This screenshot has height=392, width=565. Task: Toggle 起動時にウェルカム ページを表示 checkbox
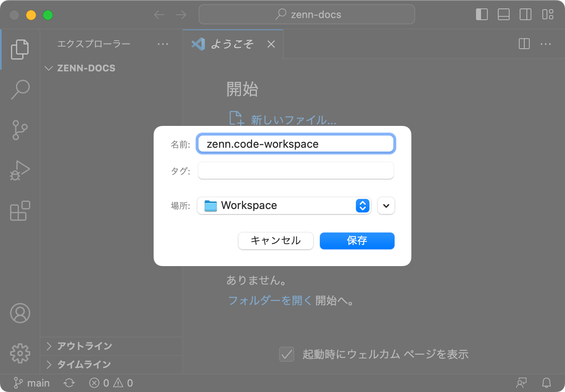tap(287, 354)
